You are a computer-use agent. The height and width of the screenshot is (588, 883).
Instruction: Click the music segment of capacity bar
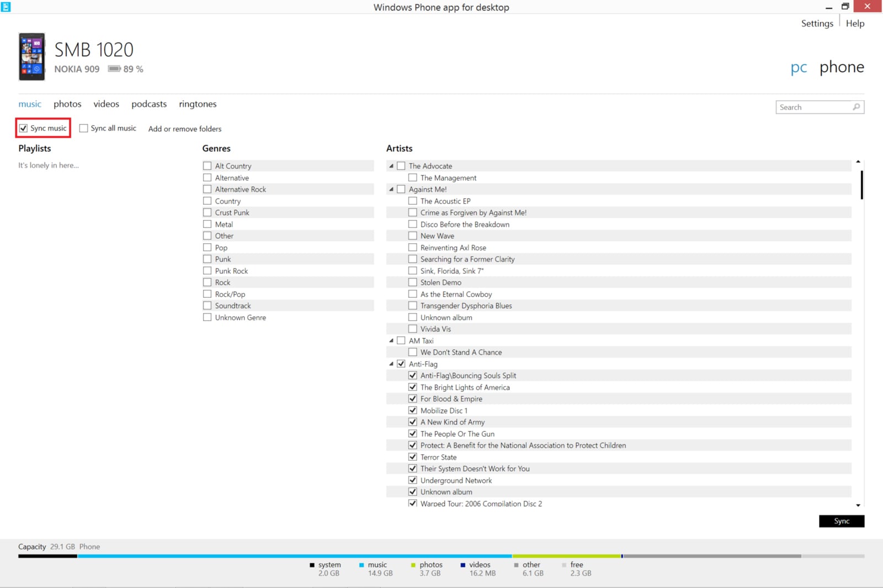tap(295, 556)
